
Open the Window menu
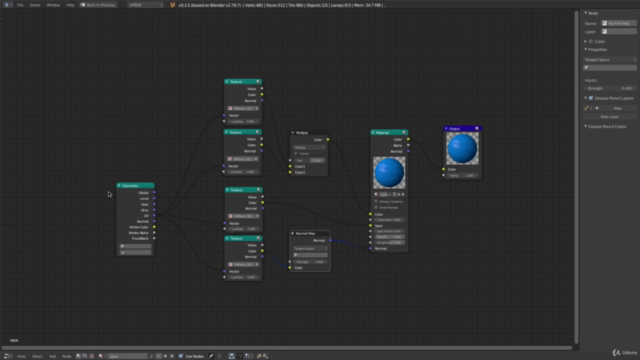point(53,5)
